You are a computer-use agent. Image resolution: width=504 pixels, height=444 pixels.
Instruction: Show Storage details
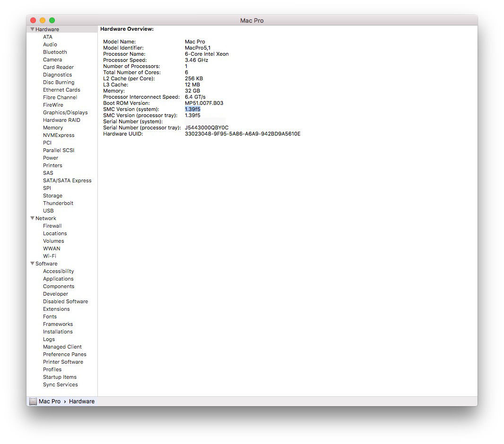52,196
